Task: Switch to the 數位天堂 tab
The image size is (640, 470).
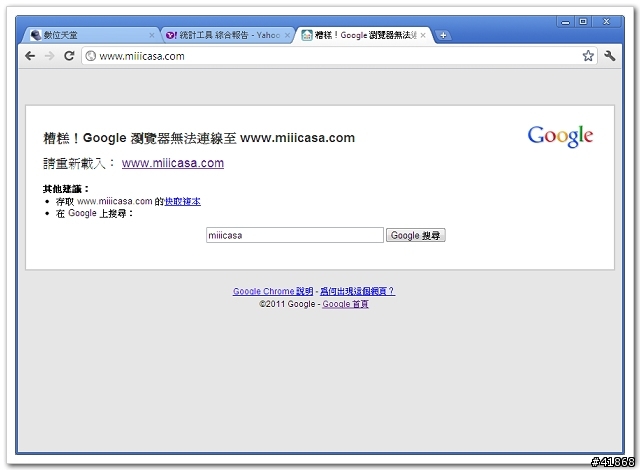Action: click(90, 35)
